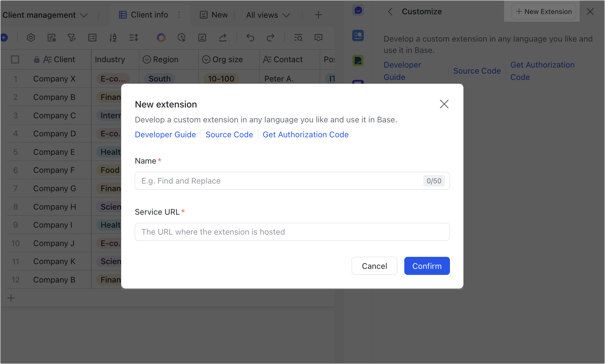Screen dimensions: 605x364
Task: Open the search icon in the toolbar
Action: pos(298,37)
